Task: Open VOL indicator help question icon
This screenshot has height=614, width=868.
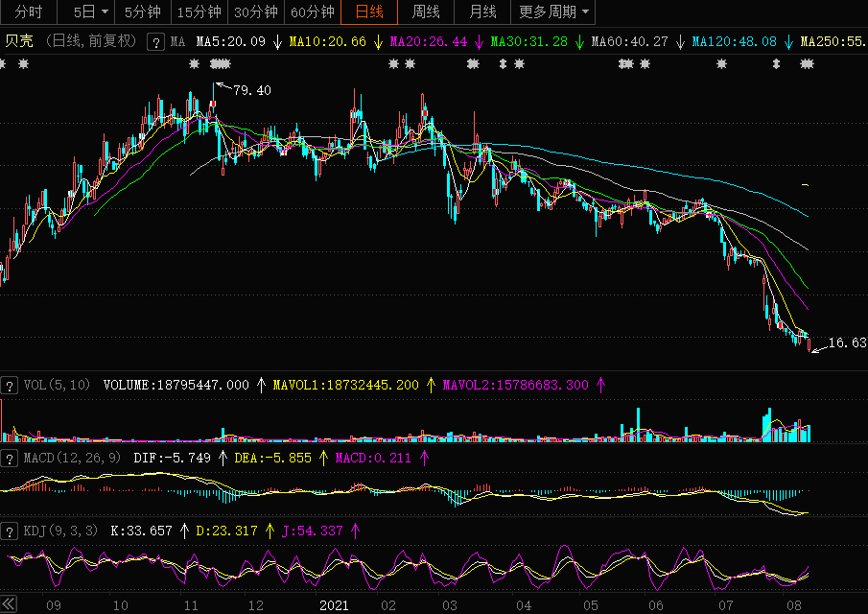Action: click(x=9, y=386)
